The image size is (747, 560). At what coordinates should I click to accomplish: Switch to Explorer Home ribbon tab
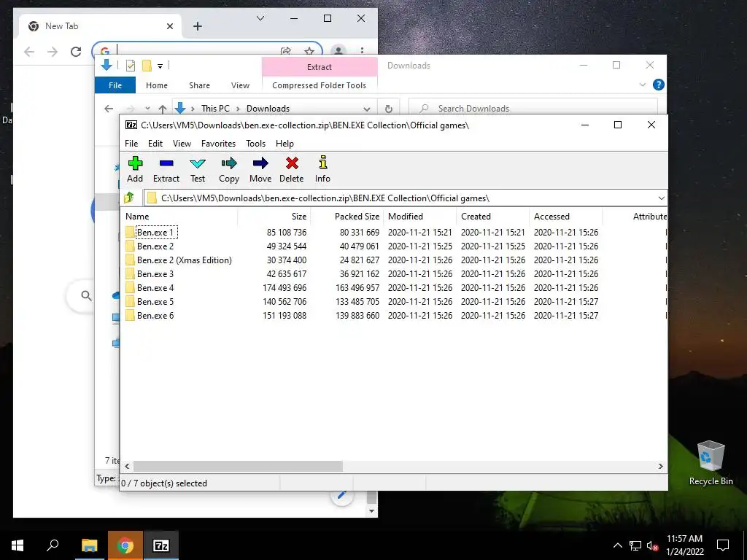coord(157,85)
